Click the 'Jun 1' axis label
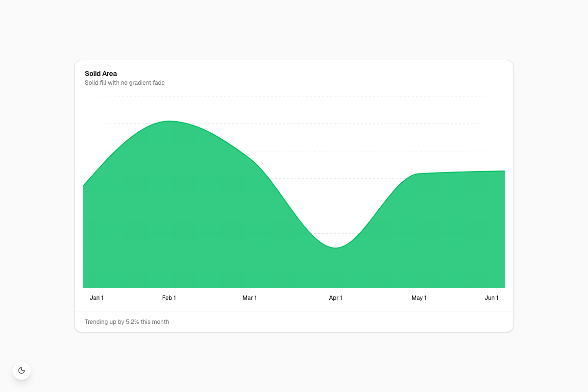 point(491,298)
